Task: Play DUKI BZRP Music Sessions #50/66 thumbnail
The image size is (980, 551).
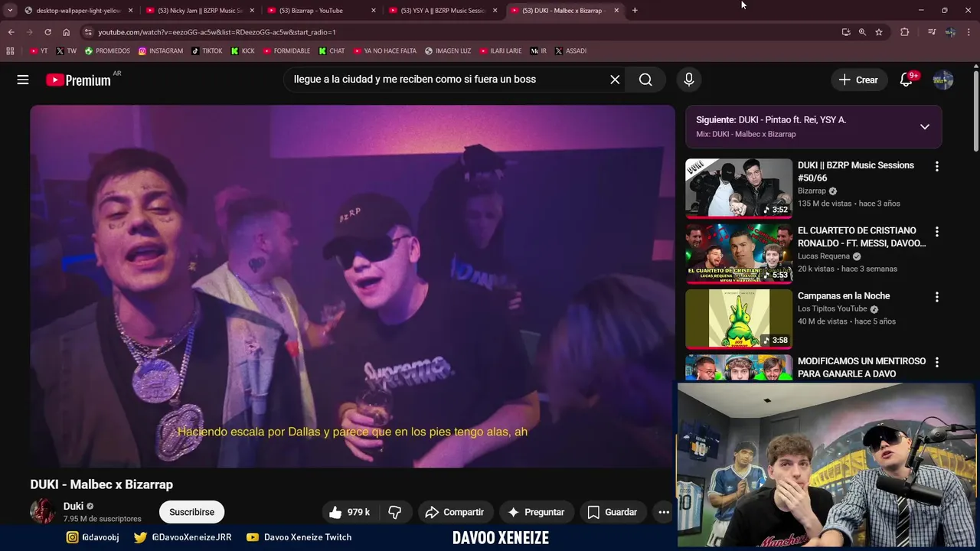Action: (x=739, y=188)
